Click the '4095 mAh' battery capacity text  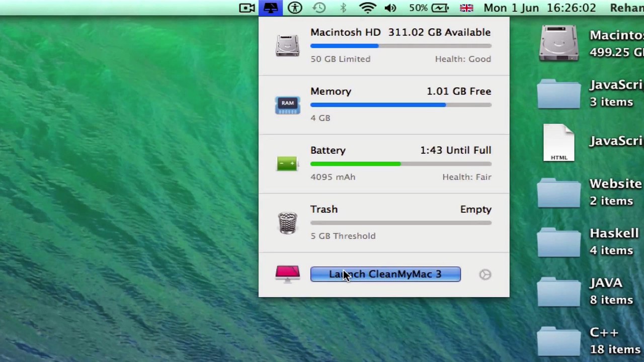tap(333, 177)
